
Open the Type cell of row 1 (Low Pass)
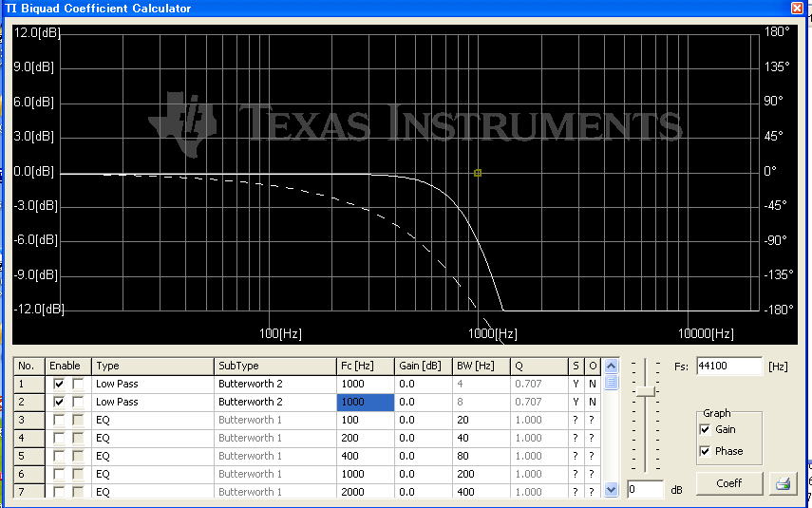coord(153,384)
